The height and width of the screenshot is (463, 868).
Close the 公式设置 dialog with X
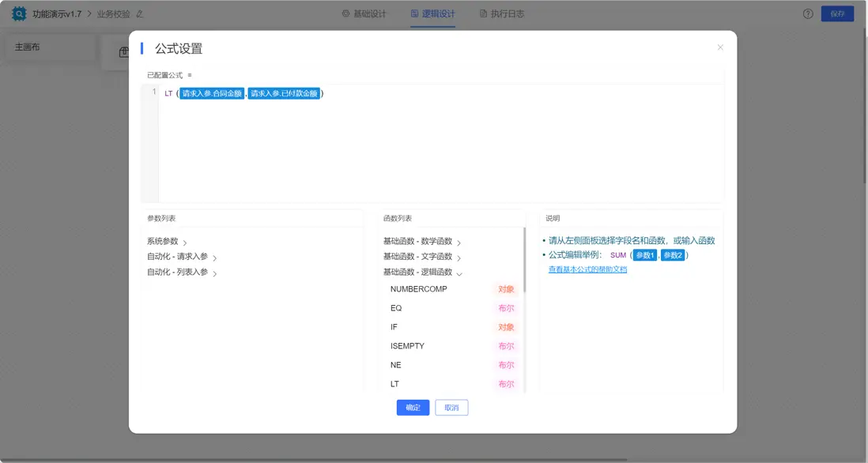click(x=720, y=47)
